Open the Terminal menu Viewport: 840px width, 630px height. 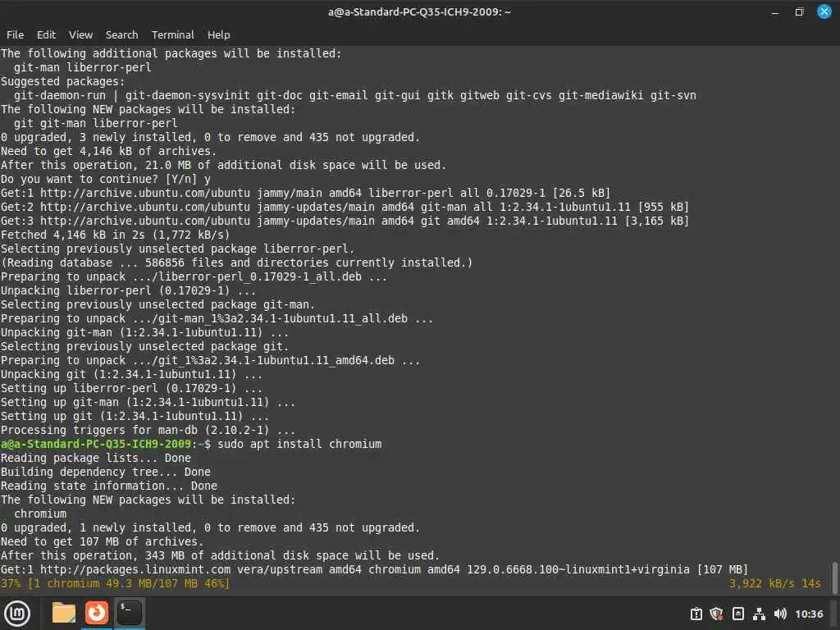click(x=172, y=34)
